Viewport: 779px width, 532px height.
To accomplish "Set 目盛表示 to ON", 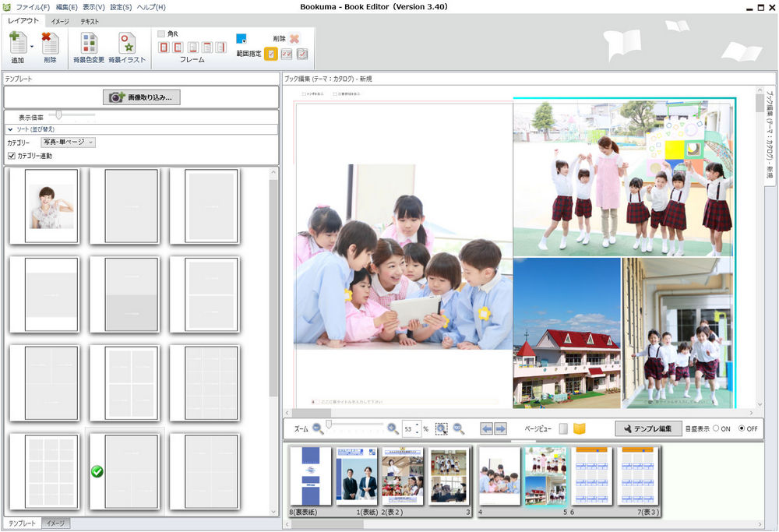I will coord(716,428).
